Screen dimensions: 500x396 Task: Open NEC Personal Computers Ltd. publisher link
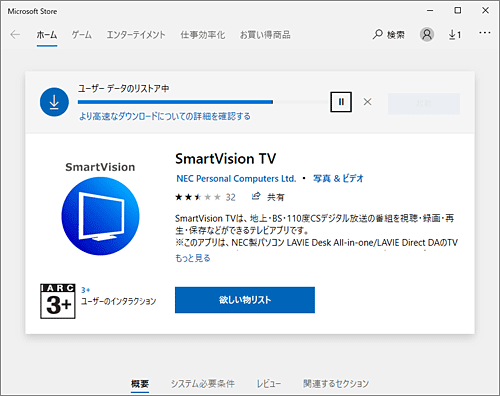(236, 179)
